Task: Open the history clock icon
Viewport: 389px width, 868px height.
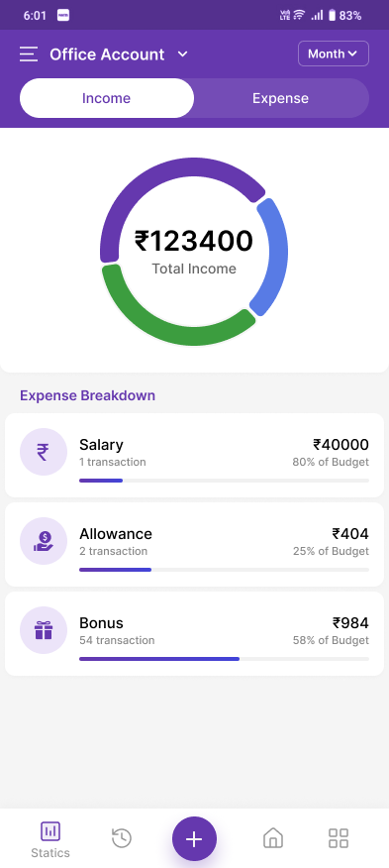Action: click(122, 838)
